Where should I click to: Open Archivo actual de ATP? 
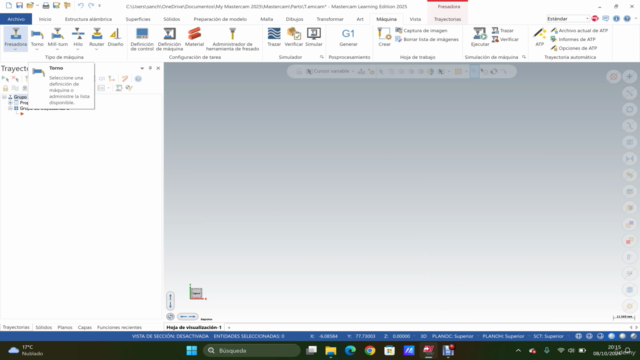coord(579,31)
